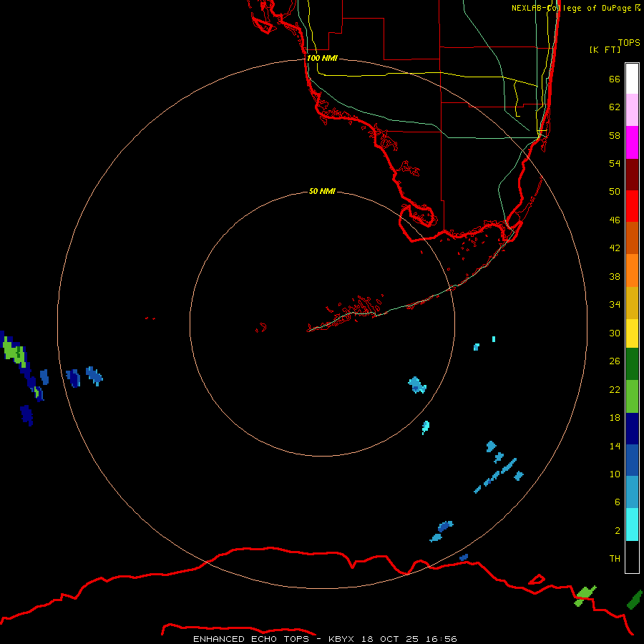
Task: Click the gold legend swatch
Action: coord(632,303)
